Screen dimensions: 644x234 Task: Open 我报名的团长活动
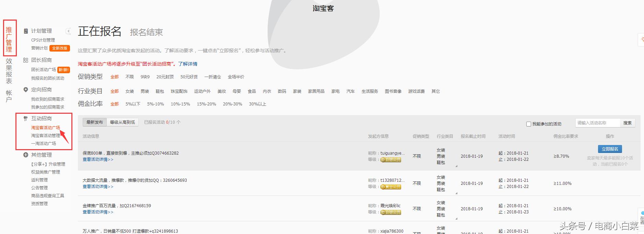48,78
